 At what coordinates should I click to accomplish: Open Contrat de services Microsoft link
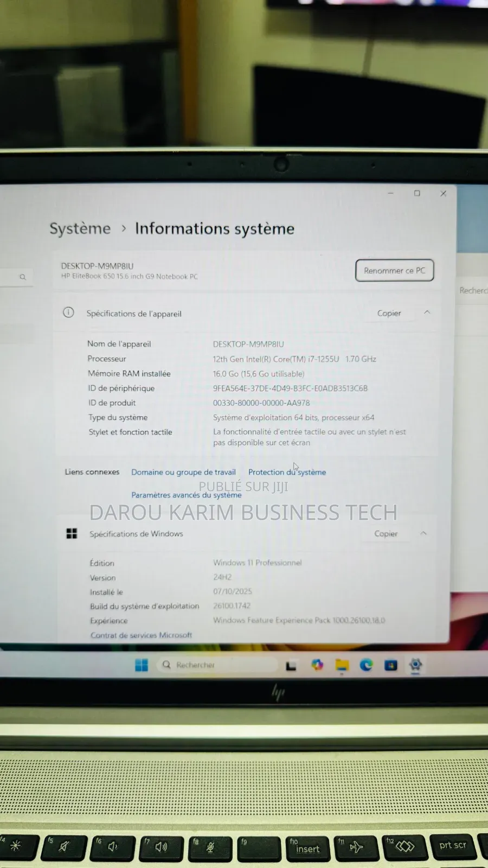click(x=141, y=635)
